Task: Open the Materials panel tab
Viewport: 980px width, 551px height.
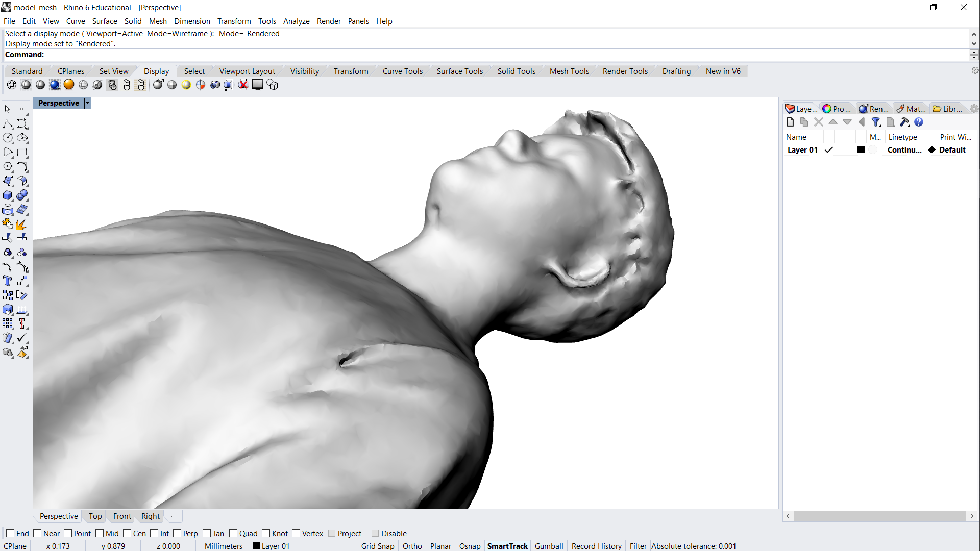Action: point(911,109)
